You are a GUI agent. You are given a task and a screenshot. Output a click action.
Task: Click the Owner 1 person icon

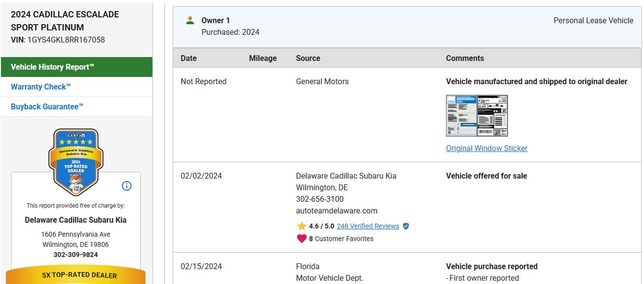pos(190,20)
